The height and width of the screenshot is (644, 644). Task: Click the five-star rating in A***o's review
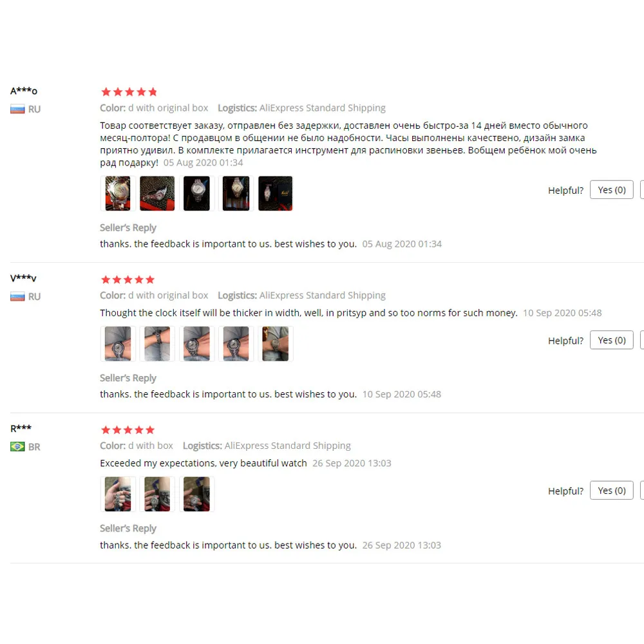coord(129,91)
